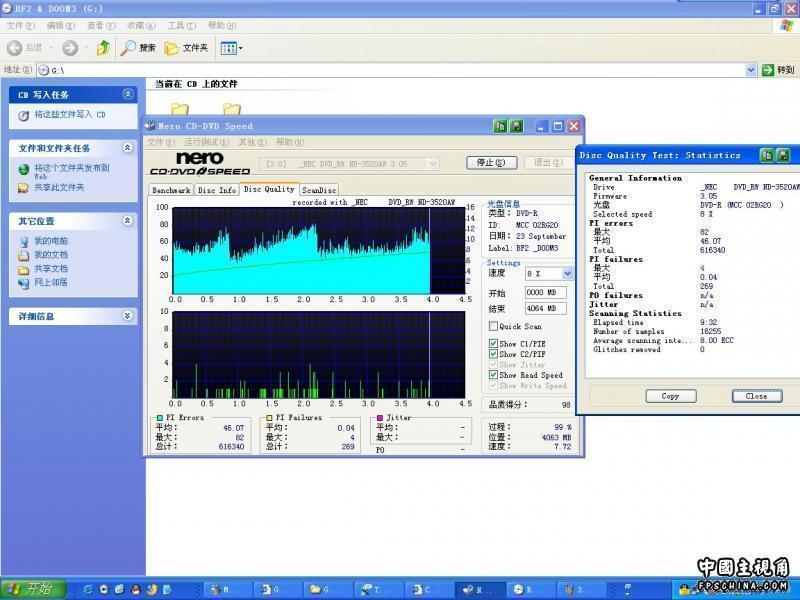Switch to the Disc Info tab

point(217,190)
